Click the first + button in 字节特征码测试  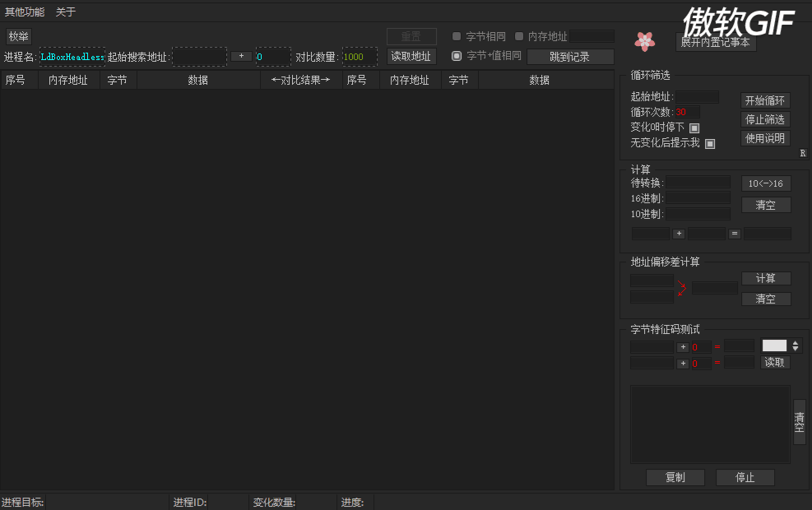pyautogui.click(x=683, y=347)
